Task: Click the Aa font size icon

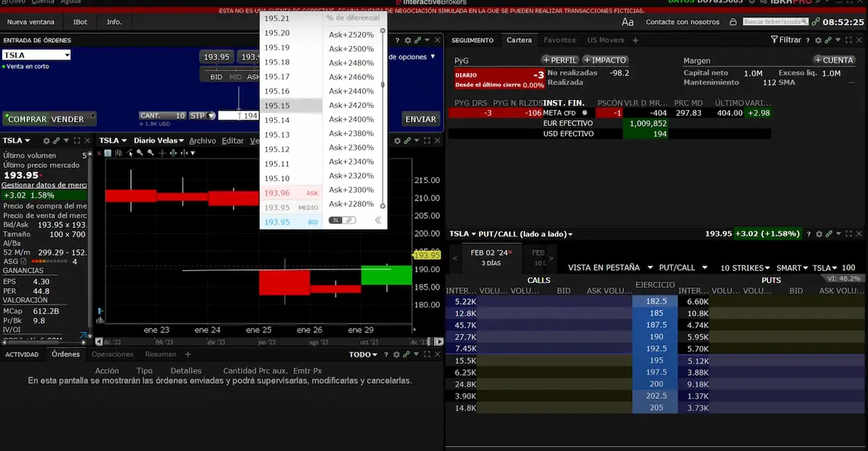Action: coord(627,22)
